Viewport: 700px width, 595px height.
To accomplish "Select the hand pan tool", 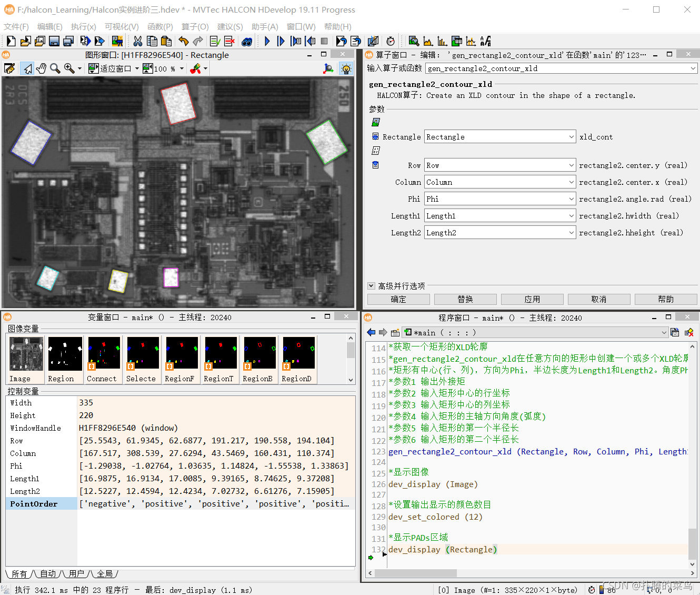I will click(x=41, y=68).
